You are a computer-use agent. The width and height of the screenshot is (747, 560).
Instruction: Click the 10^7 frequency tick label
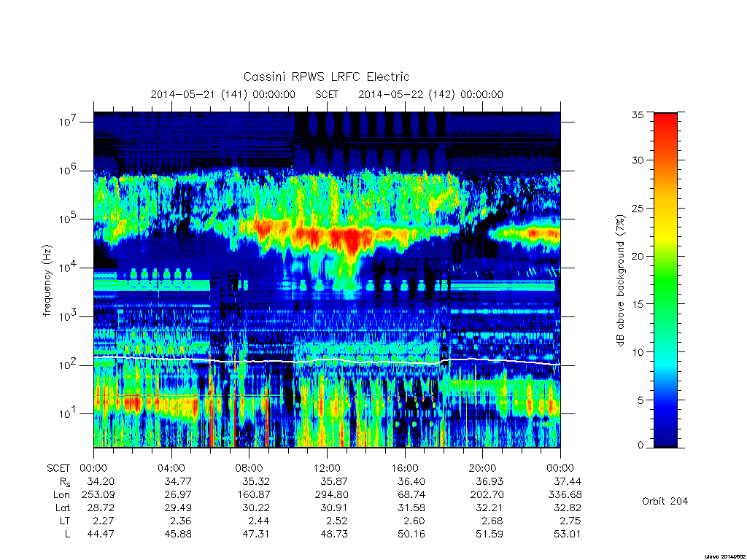pos(68,122)
